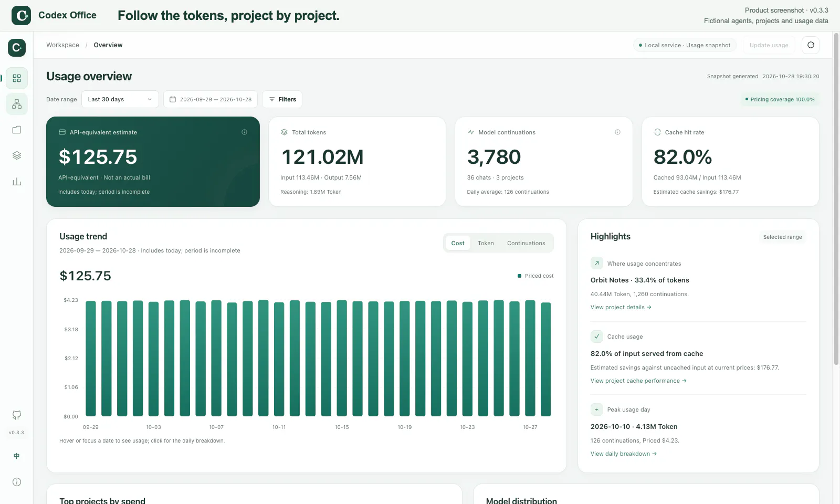Open View project cache performance link
840x504 pixels.
[x=638, y=381]
